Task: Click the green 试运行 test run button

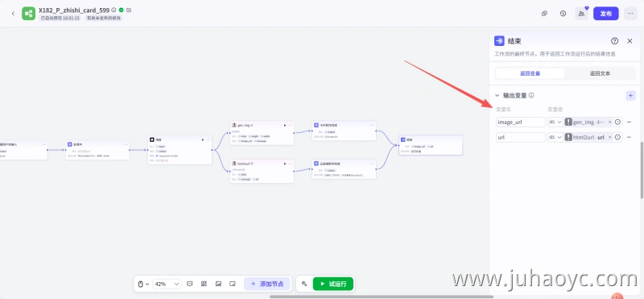Action: (x=333, y=284)
